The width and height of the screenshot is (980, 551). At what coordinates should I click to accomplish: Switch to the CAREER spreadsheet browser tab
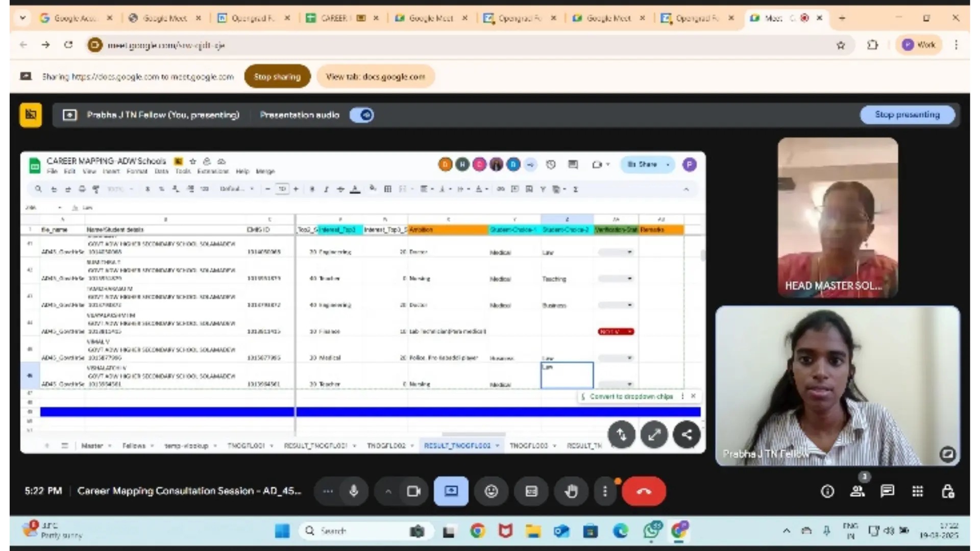(334, 18)
